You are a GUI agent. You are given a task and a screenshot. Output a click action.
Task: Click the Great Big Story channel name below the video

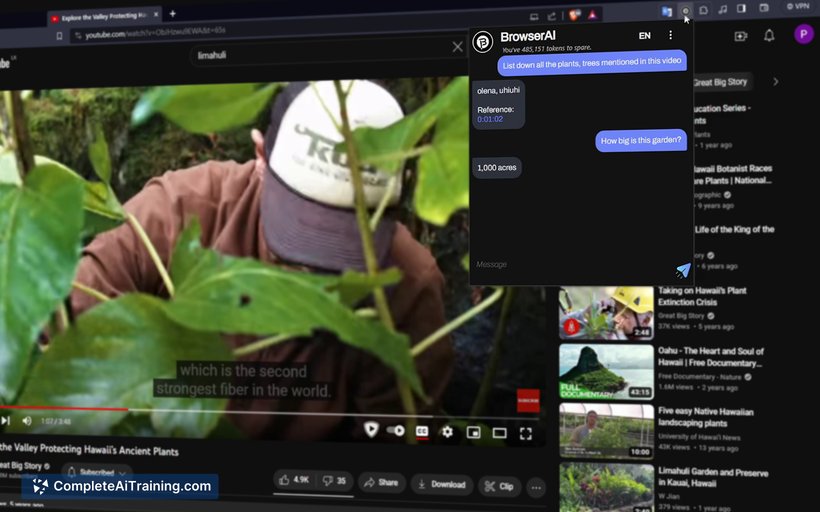[x=21, y=465]
